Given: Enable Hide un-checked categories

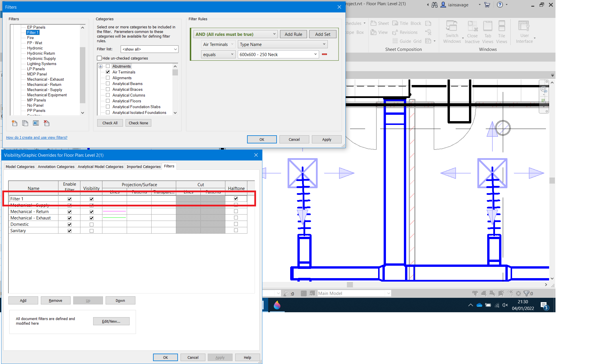Looking at the screenshot, I should pyautogui.click(x=99, y=58).
